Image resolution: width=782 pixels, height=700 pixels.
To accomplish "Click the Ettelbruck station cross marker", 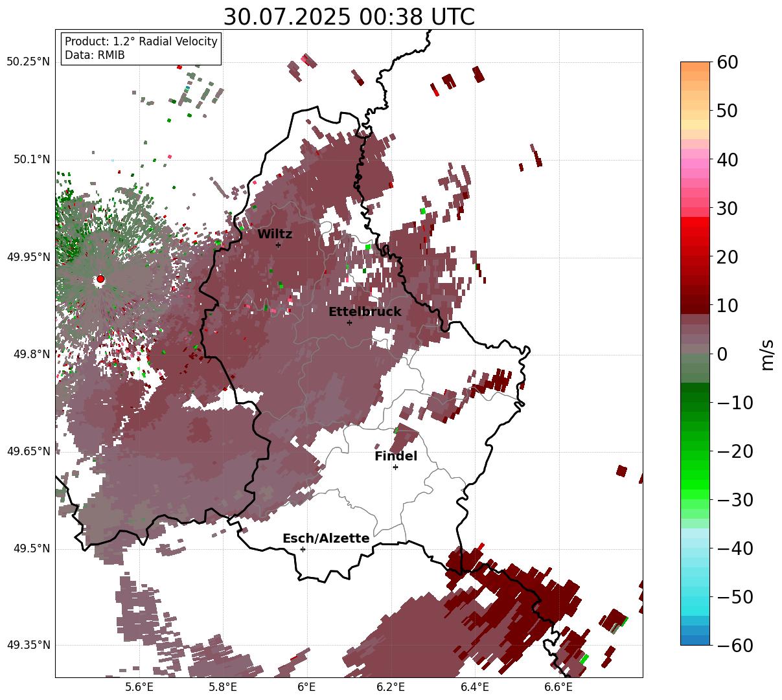I will click(349, 322).
